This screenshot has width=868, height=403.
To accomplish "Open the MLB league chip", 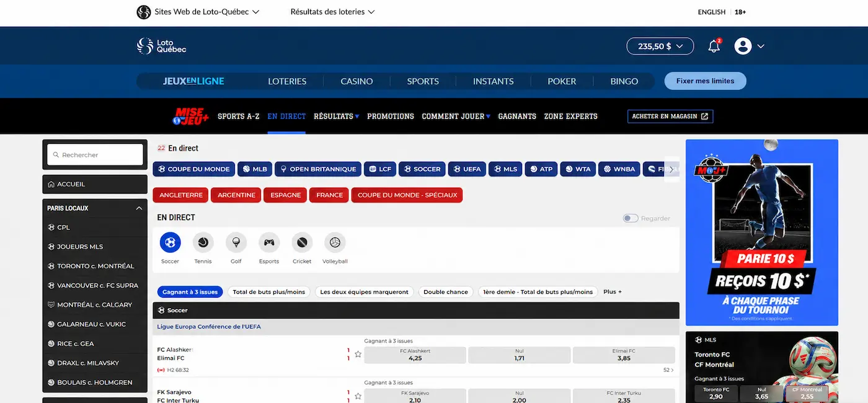I will [x=255, y=169].
